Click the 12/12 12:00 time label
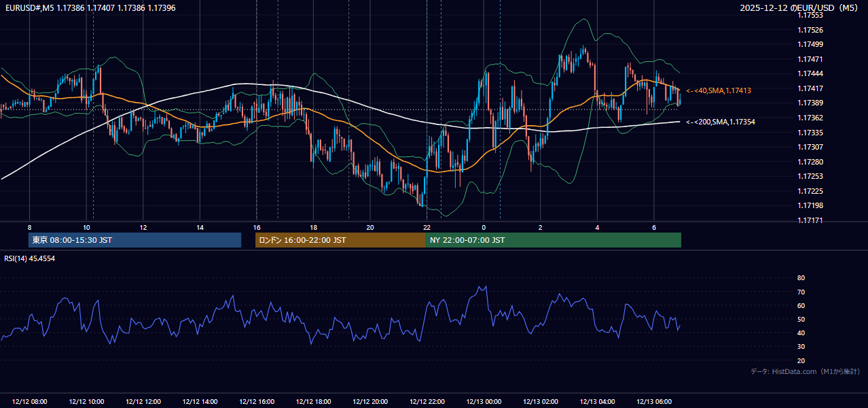Screen dimensions: 868x408 pos(143,402)
